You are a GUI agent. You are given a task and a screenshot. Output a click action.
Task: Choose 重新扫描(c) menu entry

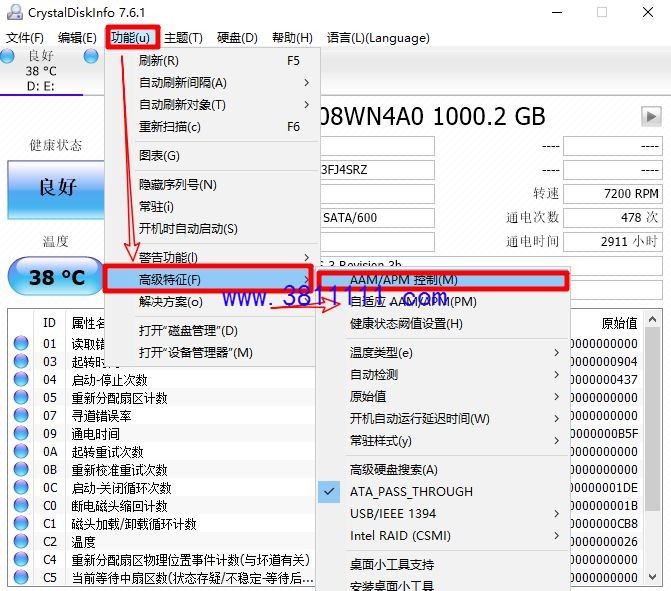click(x=213, y=127)
